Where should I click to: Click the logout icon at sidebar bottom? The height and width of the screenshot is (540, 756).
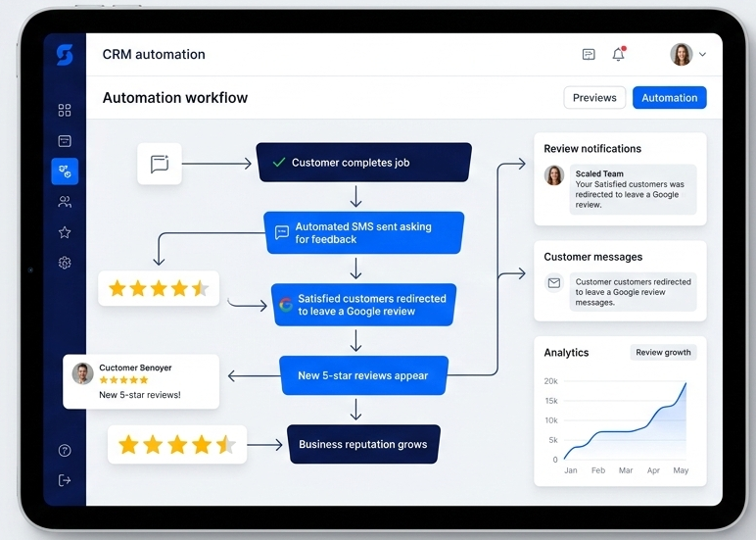[x=65, y=480]
